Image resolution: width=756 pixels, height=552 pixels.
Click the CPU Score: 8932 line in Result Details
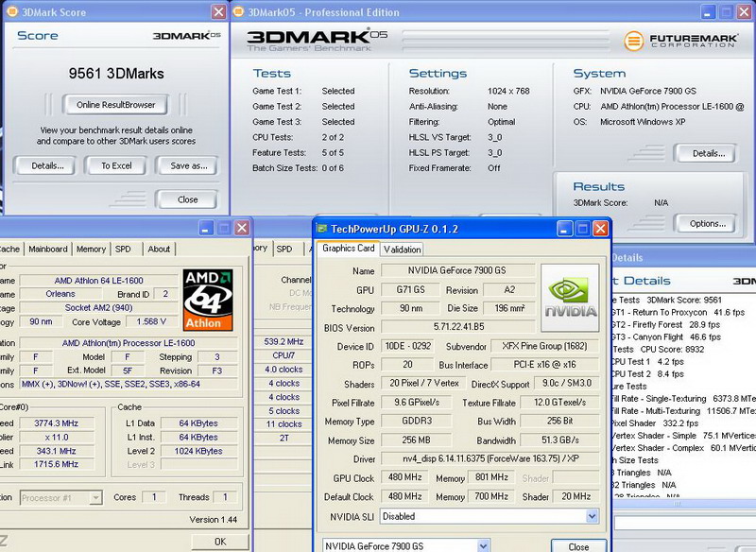[659, 350]
